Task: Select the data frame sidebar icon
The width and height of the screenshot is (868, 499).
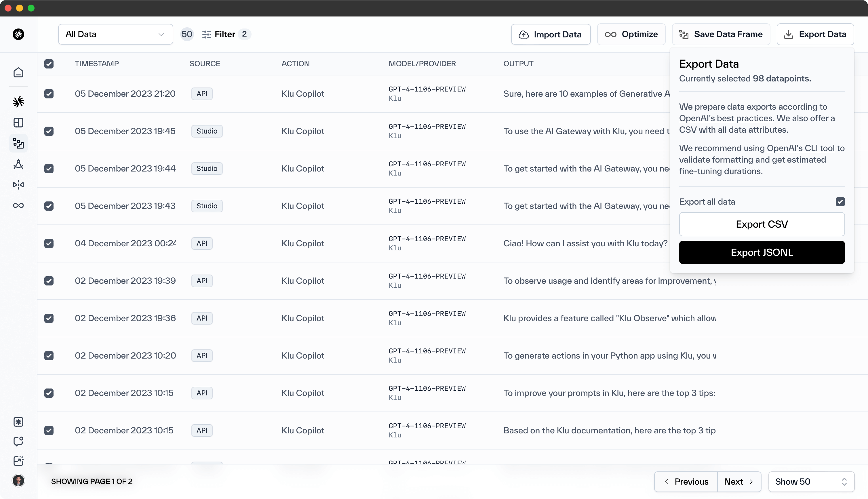Action: 18,143
